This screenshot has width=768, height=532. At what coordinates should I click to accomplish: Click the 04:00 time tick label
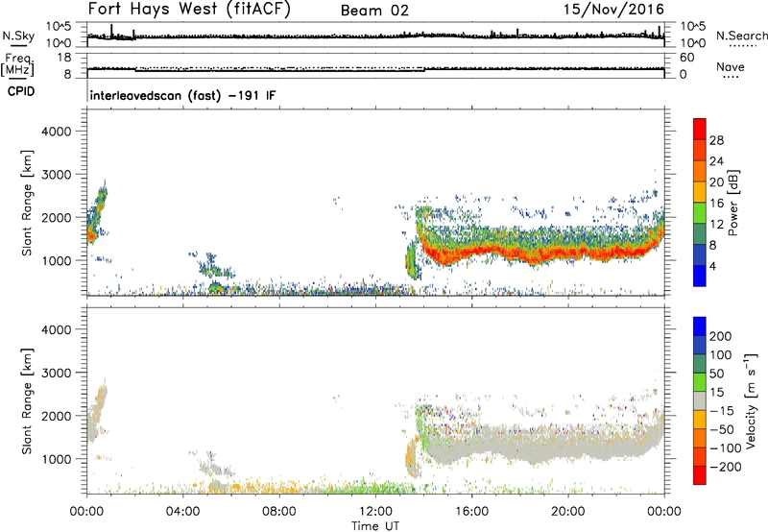tap(182, 512)
